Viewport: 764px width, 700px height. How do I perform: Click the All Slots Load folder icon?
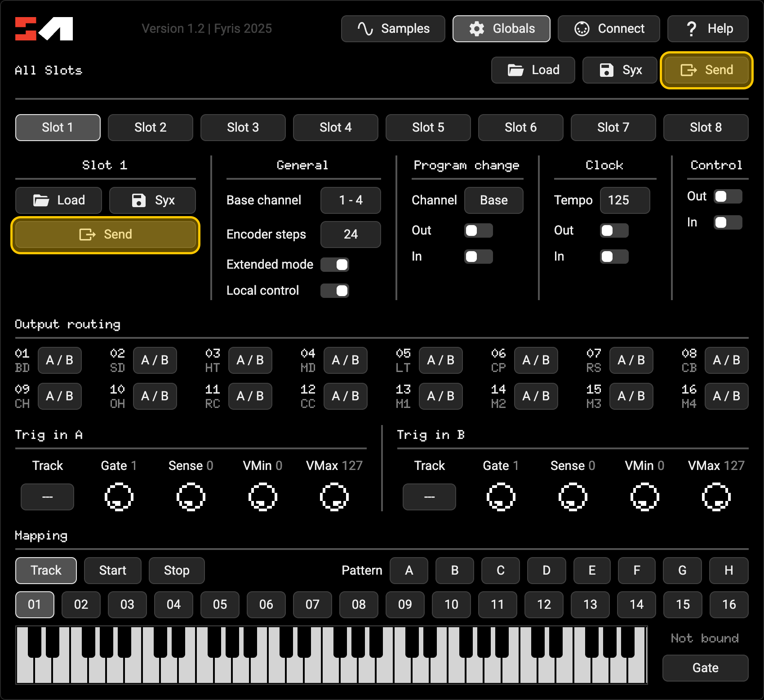(515, 70)
